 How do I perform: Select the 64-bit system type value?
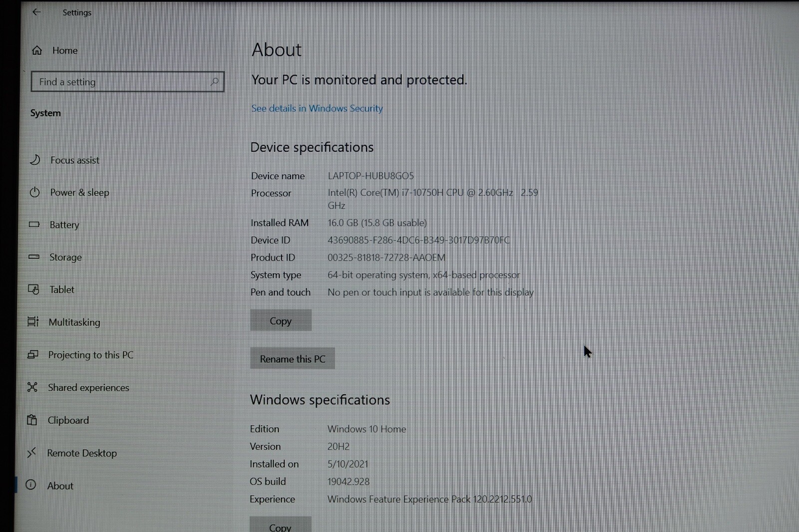point(423,275)
